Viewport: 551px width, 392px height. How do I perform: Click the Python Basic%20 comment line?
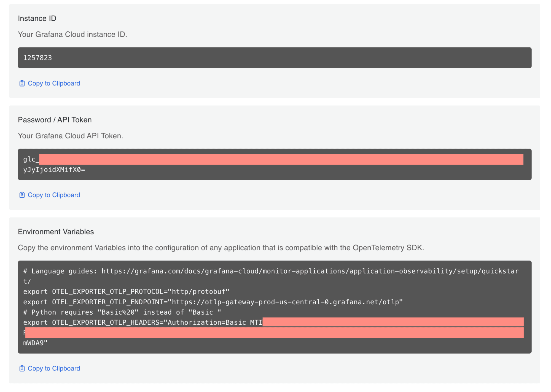coord(122,312)
